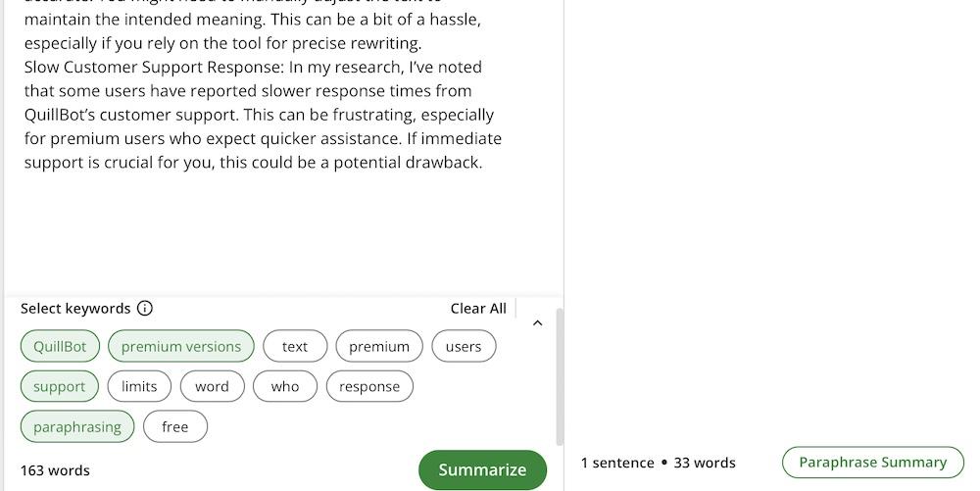
Task: Unselect the paraphrasing keyword chip
Action: (77, 426)
